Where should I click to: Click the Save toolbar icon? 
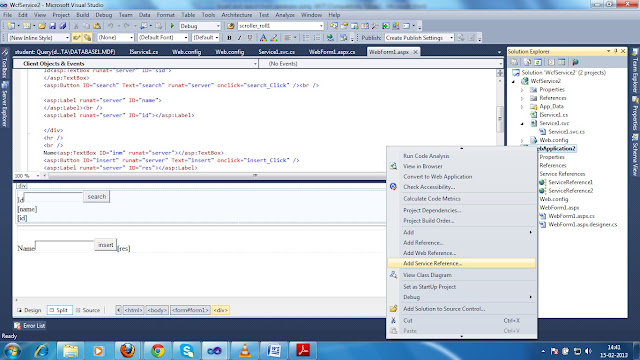53,26
